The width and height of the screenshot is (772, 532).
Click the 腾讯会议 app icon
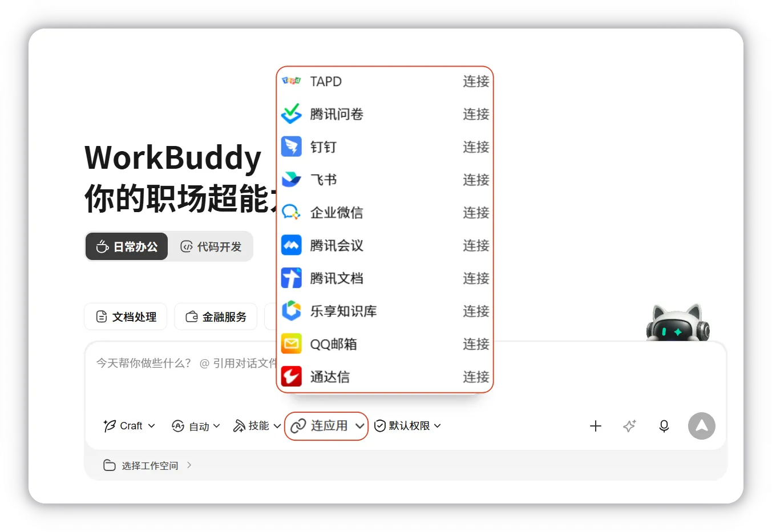[292, 245]
